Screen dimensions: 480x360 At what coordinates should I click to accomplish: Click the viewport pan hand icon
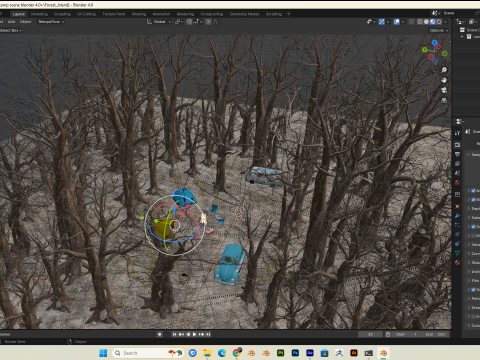[x=444, y=80]
